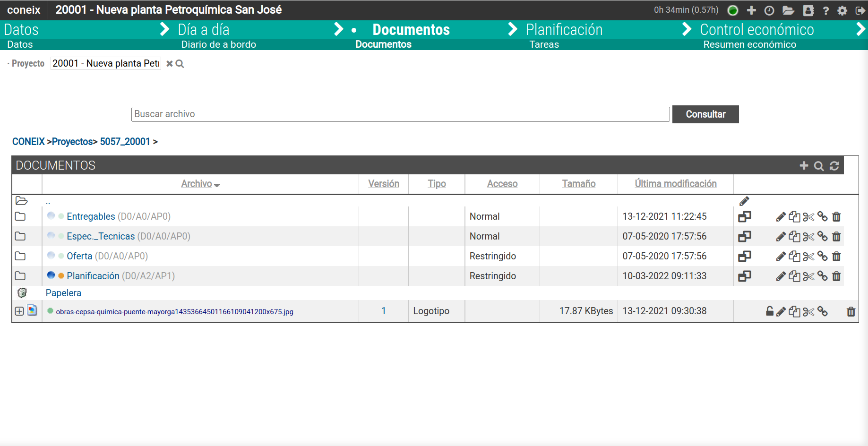Click permissions icon for Planificación row
The width and height of the screenshot is (868, 446).
[745, 276]
